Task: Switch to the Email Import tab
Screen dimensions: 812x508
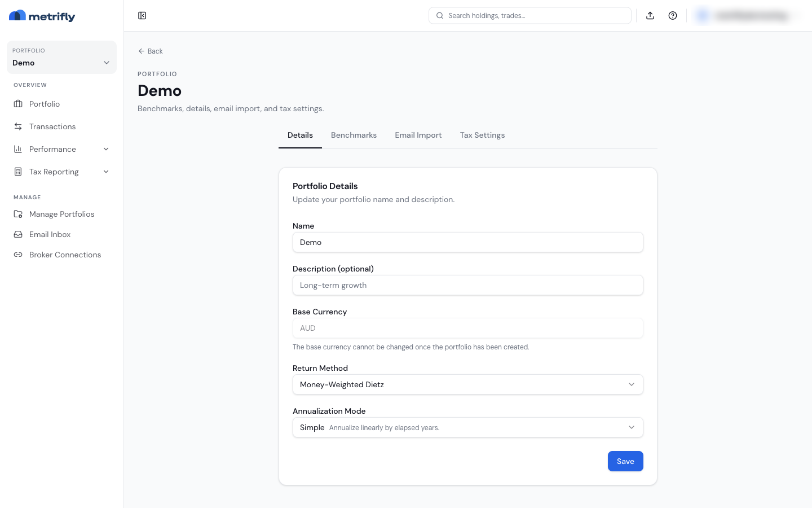Action: tap(418, 135)
